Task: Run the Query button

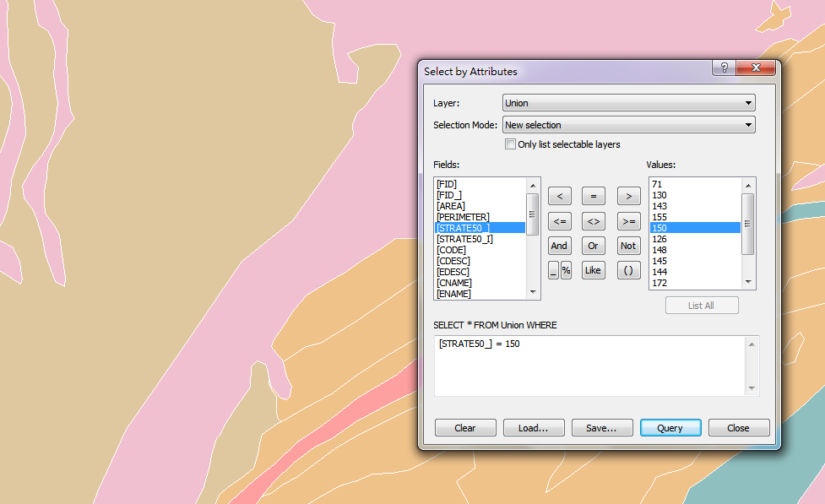Action: pyautogui.click(x=670, y=428)
